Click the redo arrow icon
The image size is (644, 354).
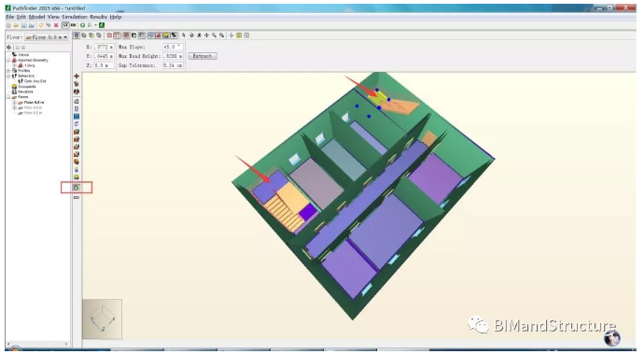[49, 25]
